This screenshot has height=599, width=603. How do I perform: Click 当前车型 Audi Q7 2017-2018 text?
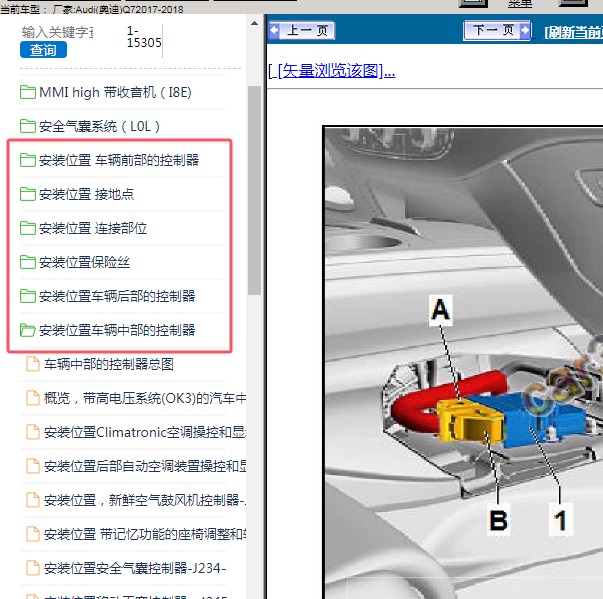click(x=92, y=9)
